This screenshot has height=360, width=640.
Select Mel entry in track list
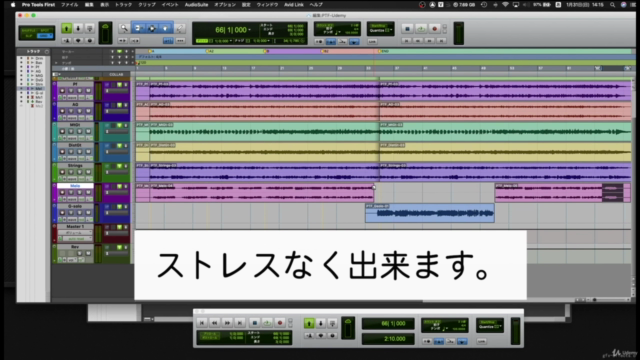pyautogui.click(x=38, y=89)
